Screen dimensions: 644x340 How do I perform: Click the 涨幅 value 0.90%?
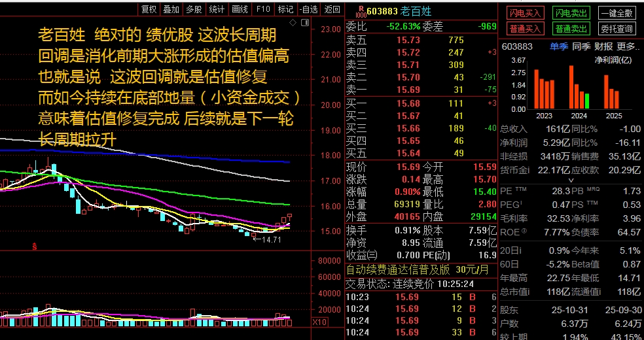tap(408, 192)
